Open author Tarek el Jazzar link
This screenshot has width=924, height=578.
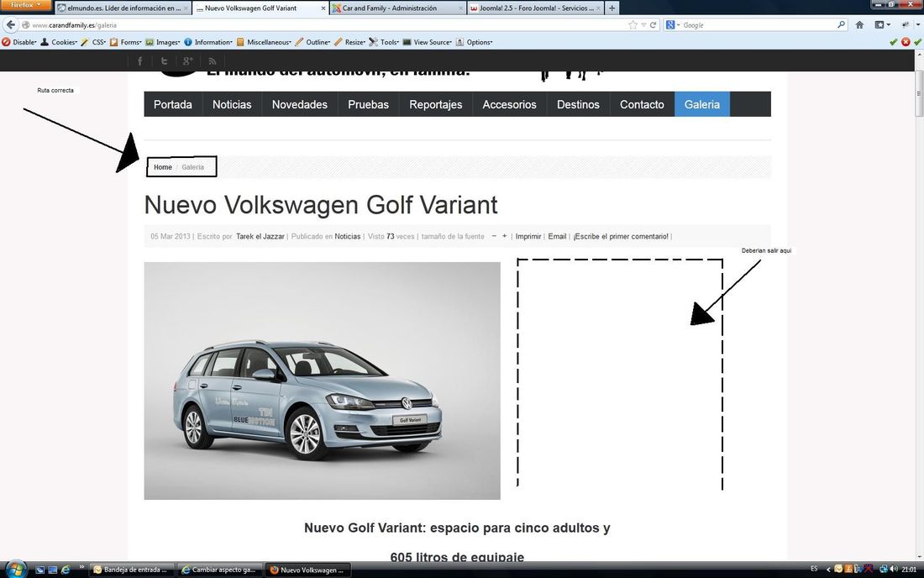coord(260,236)
